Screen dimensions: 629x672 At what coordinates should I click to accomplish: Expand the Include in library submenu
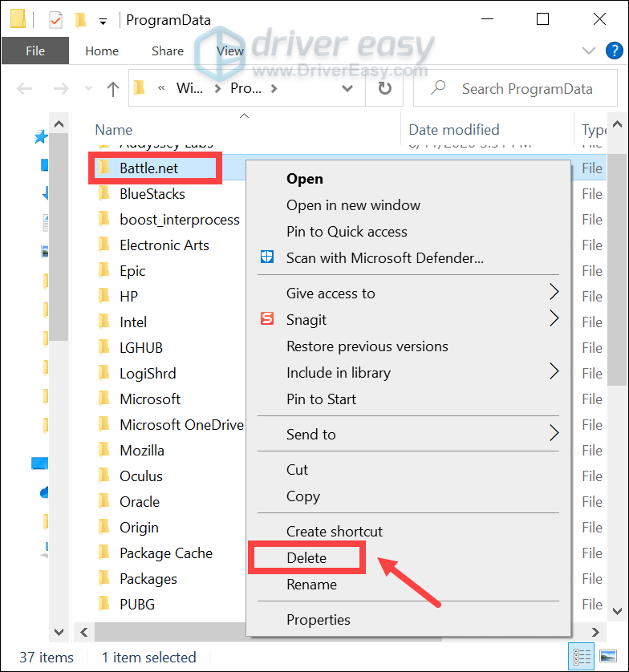pyautogui.click(x=554, y=373)
